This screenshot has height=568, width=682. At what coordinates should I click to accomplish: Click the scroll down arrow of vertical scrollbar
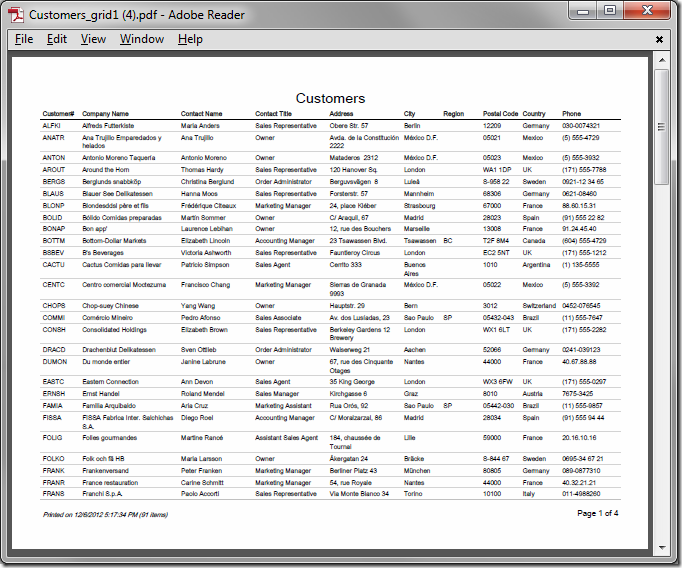pos(662,548)
